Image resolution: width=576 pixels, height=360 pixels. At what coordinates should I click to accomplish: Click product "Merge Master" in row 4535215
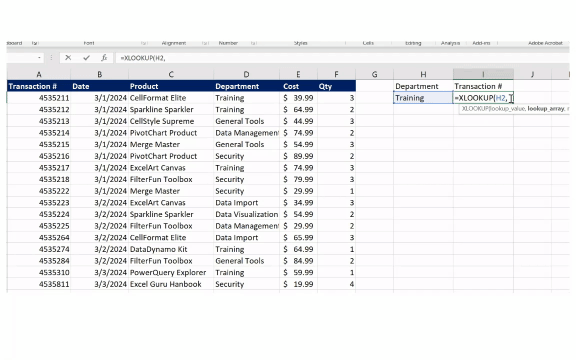(171, 144)
